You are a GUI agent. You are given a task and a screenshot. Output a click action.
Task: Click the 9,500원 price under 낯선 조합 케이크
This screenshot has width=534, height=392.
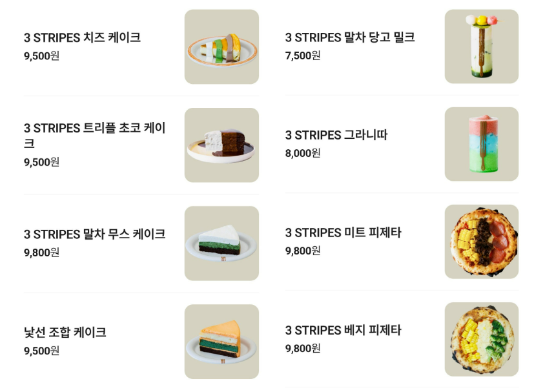coord(41,351)
